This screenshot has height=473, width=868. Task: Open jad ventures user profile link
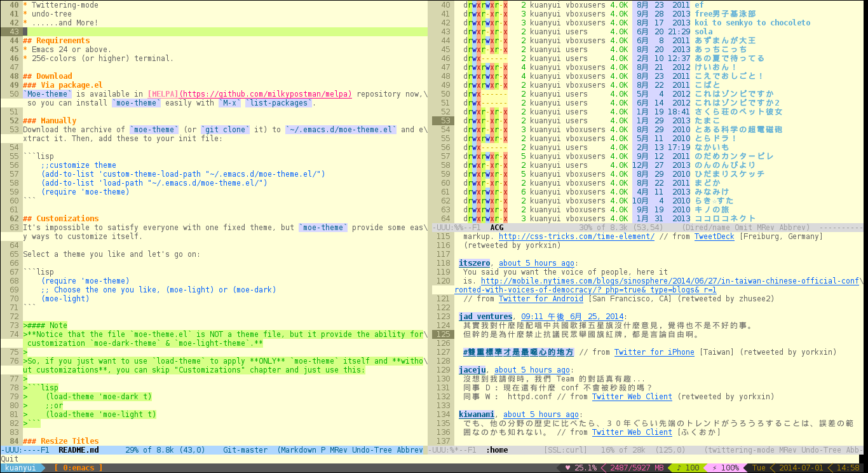point(485,317)
